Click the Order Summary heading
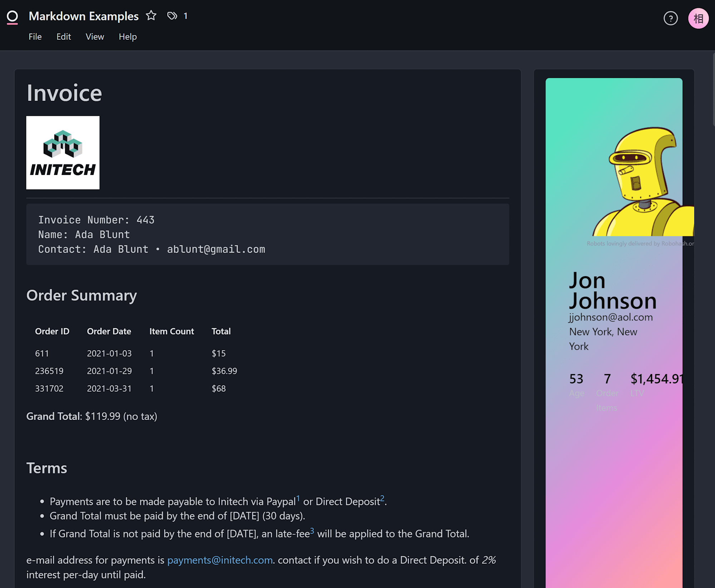The width and height of the screenshot is (715, 588). pyautogui.click(x=82, y=295)
